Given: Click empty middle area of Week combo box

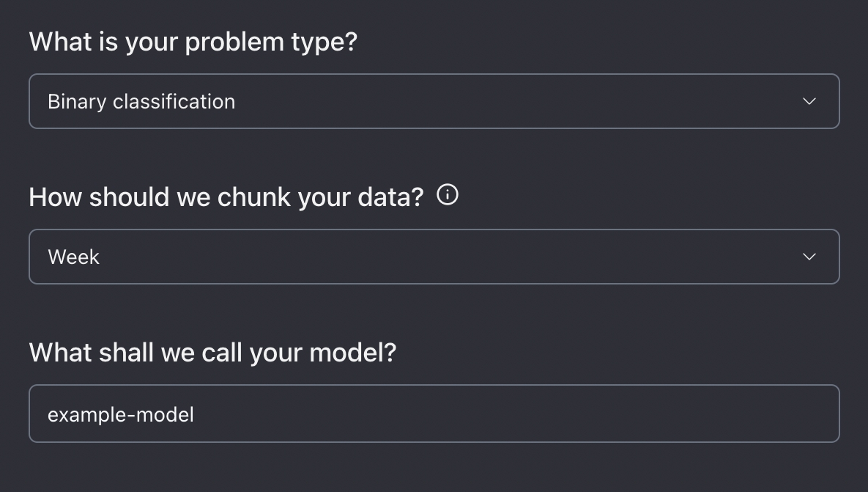Looking at the screenshot, I should pos(439,257).
